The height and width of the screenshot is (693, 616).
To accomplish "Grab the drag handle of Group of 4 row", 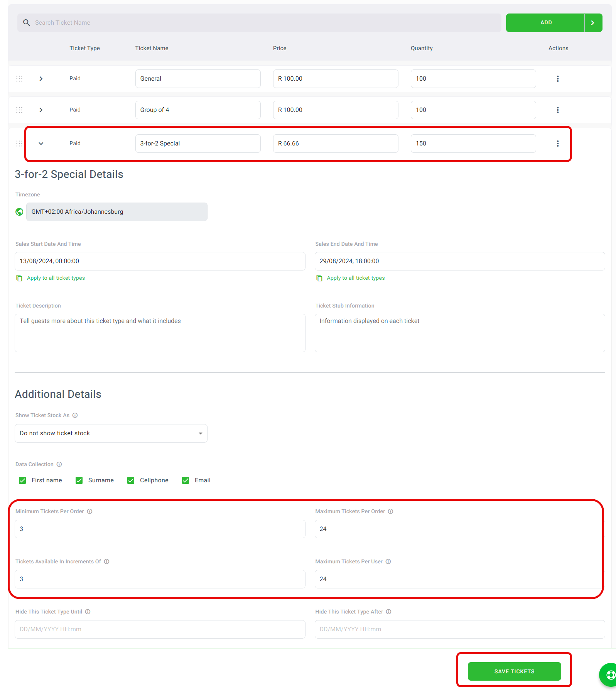I will pyautogui.click(x=19, y=110).
